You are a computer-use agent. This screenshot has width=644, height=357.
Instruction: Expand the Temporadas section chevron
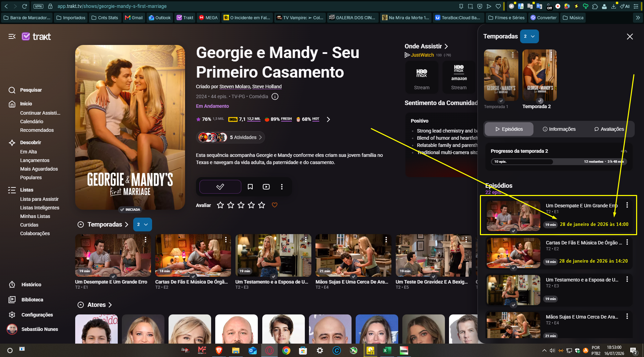[x=127, y=224]
